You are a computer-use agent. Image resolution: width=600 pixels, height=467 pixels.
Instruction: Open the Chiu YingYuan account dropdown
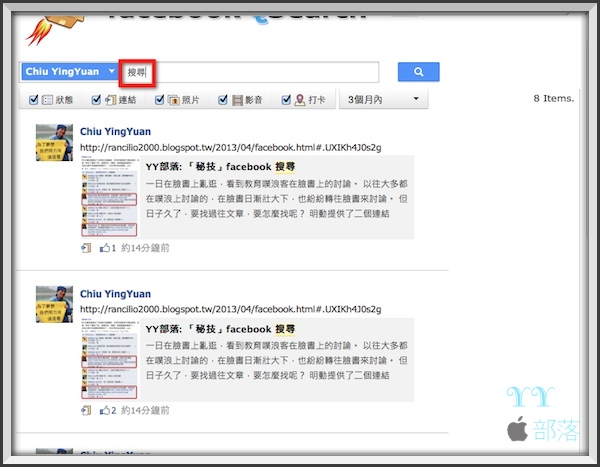(70, 72)
